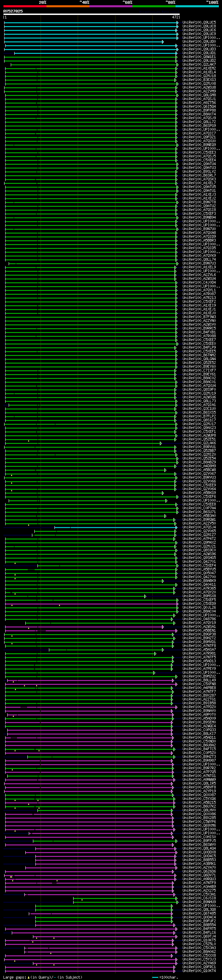
Task: Open hit UniRef100_B9NEQ9
Action: (199, 145)
